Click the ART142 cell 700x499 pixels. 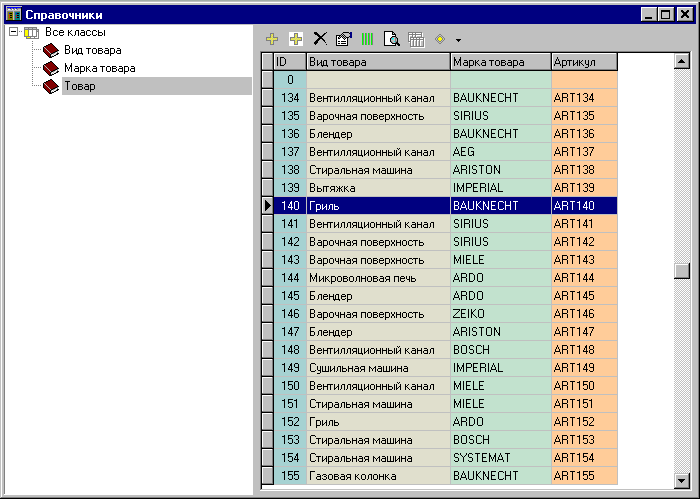(584, 242)
